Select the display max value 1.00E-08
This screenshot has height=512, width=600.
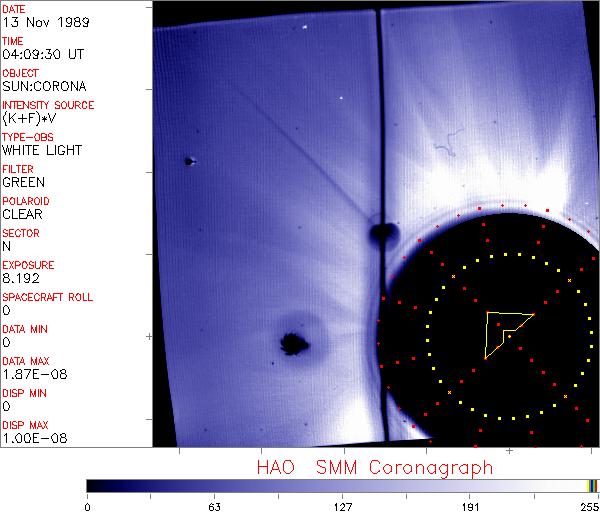point(35,439)
